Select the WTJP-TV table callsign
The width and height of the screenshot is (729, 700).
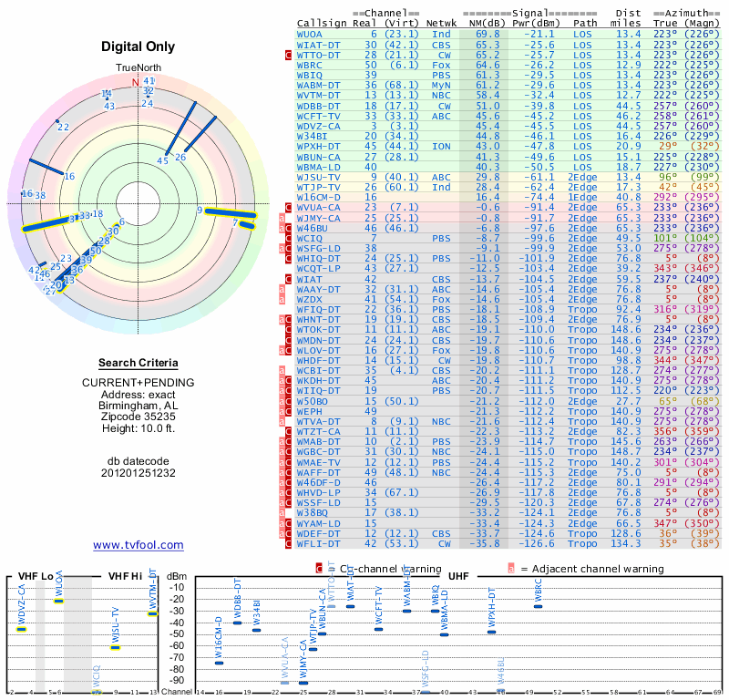click(318, 188)
